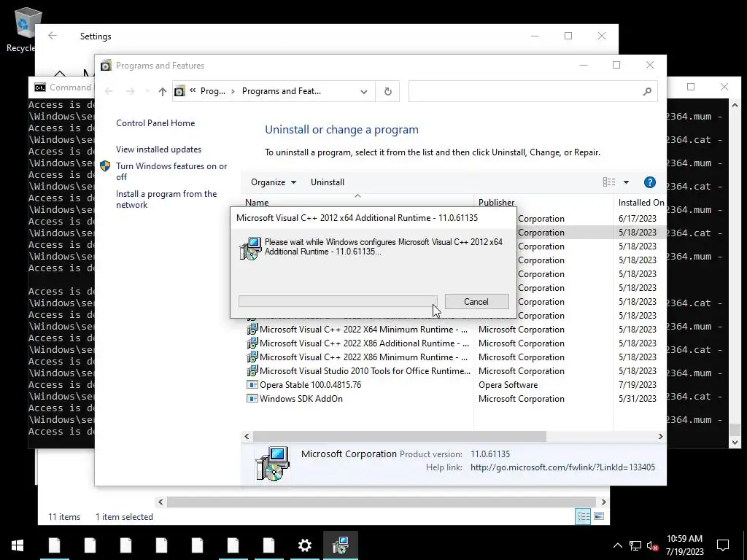The width and height of the screenshot is (747, 560).
Task: Click the Opera Software publisher cell
Action: click(x=508, y=385)
